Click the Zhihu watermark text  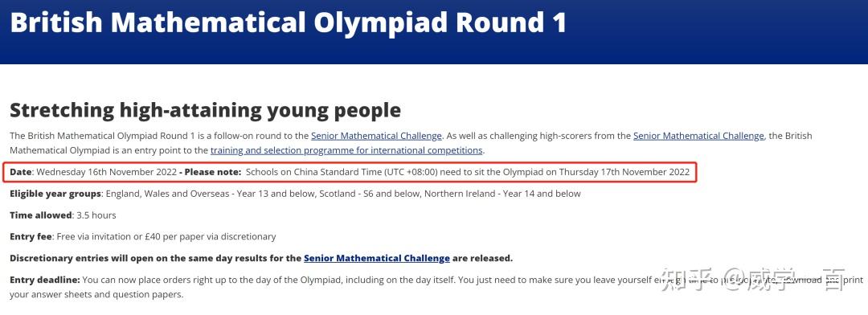(x=753, y=279)
